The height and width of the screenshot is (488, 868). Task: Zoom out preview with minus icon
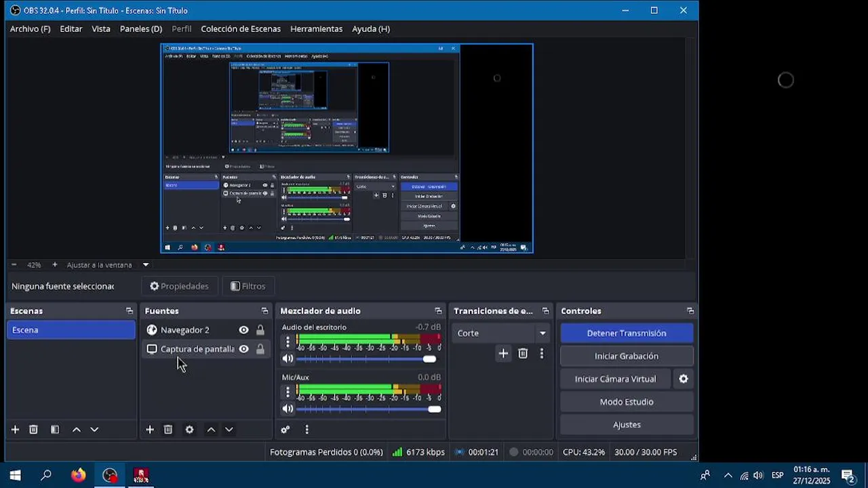(x=14, y=265)
